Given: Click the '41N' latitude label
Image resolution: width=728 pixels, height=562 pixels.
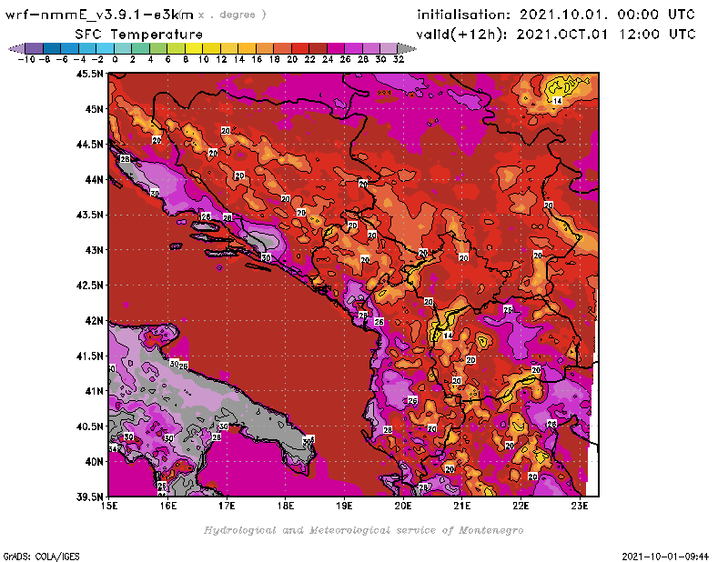Looking at the screenshot, I should [x=94, y=391].
